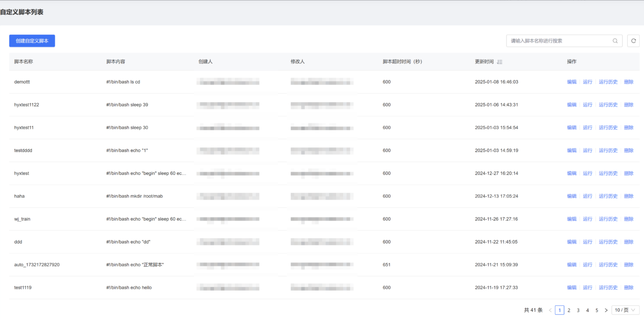Click timeout value '651'

(x=386, y=264)
